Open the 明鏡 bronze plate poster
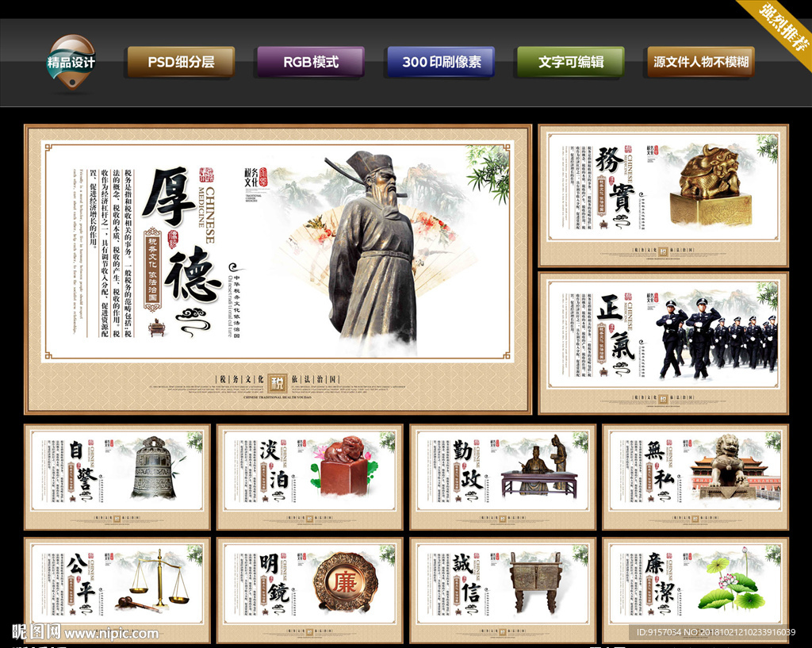Viewport: 812px width, 648px height. click(310, 590)
